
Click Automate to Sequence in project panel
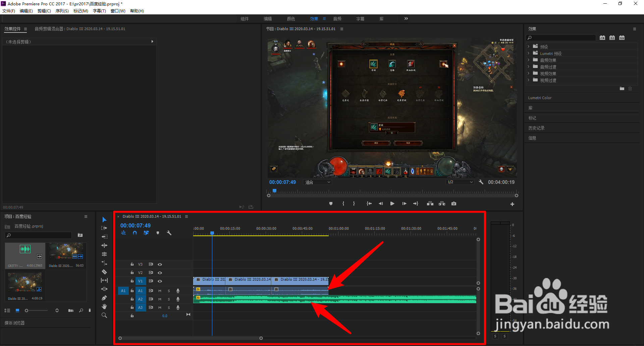point(71,310)
